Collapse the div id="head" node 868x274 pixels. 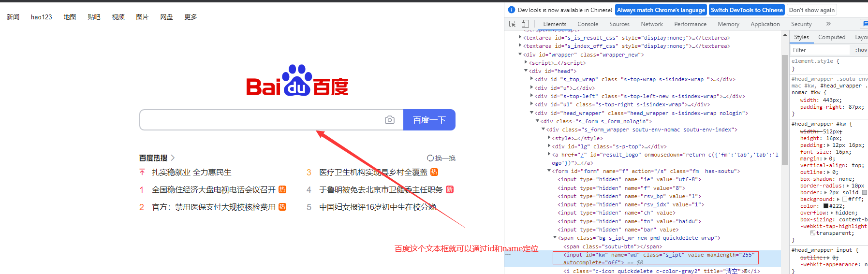point(526,71)
